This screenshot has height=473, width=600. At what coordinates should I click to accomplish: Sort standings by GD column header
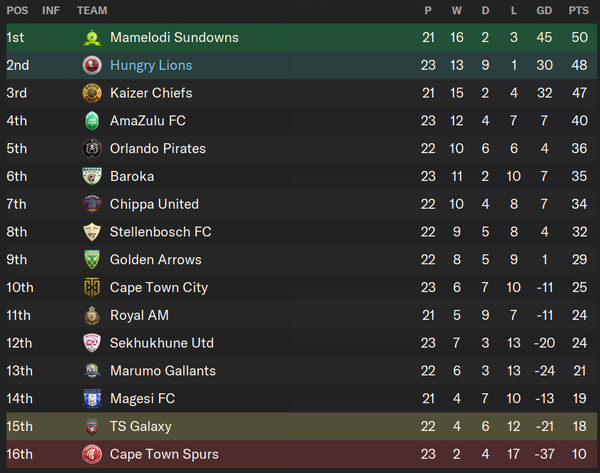pyautogui.click(x=544, y=10)
